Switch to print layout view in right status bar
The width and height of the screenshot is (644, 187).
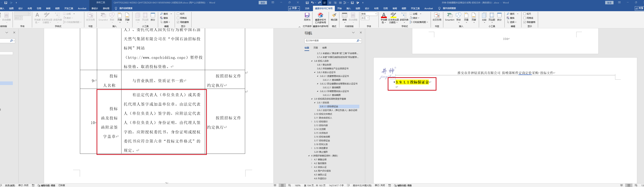(628, 185)
